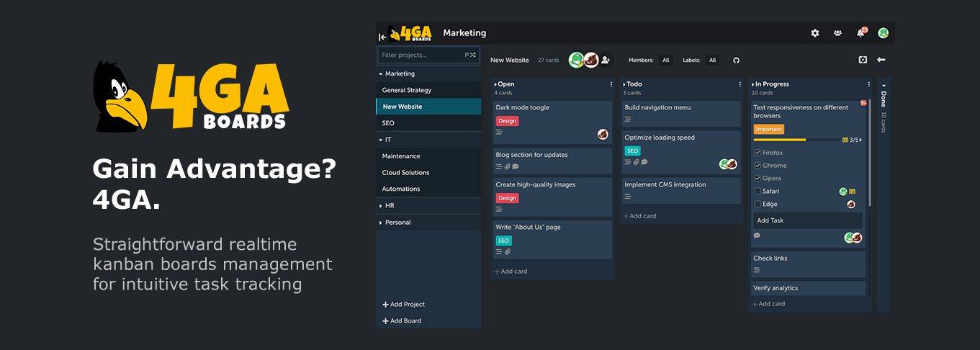Open the In Progress list three-dot menu
The height and width of the screenshot is (350, 980).
[869, 84]
